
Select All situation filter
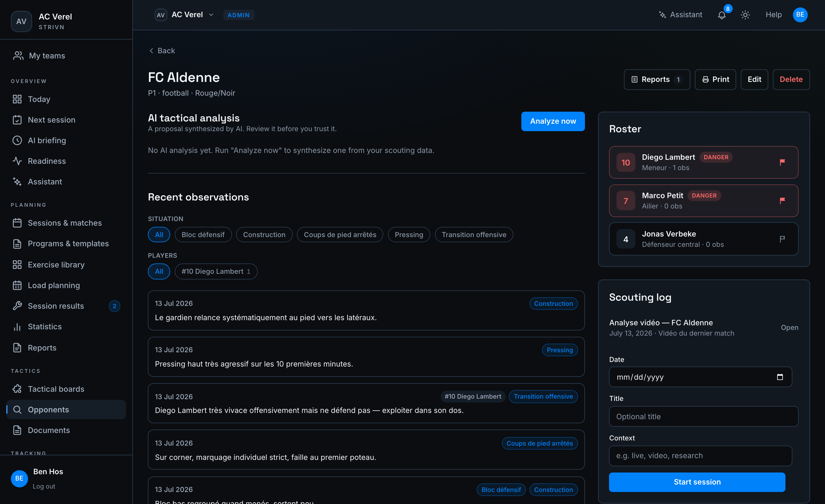(159, 235)
